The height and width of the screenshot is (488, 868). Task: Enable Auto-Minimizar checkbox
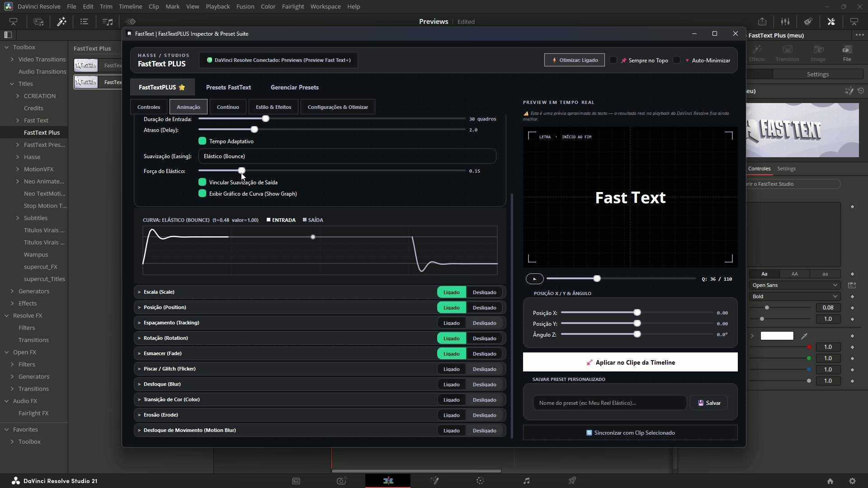pos(676,60)
